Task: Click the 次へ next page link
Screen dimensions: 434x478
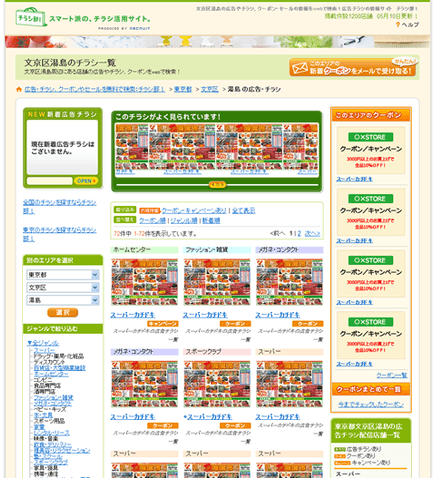Action: click(312, 233)
